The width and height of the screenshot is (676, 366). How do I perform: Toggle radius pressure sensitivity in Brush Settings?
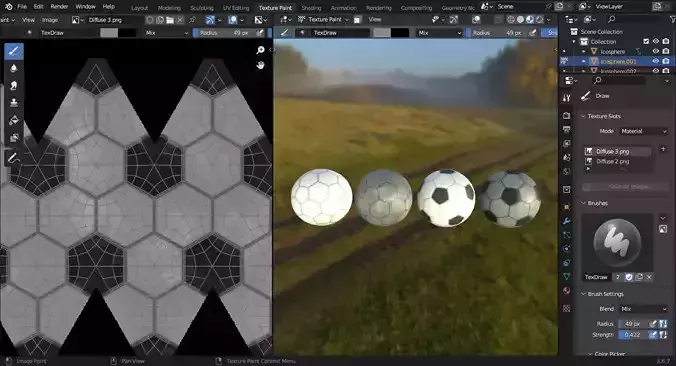pos(654,324)
